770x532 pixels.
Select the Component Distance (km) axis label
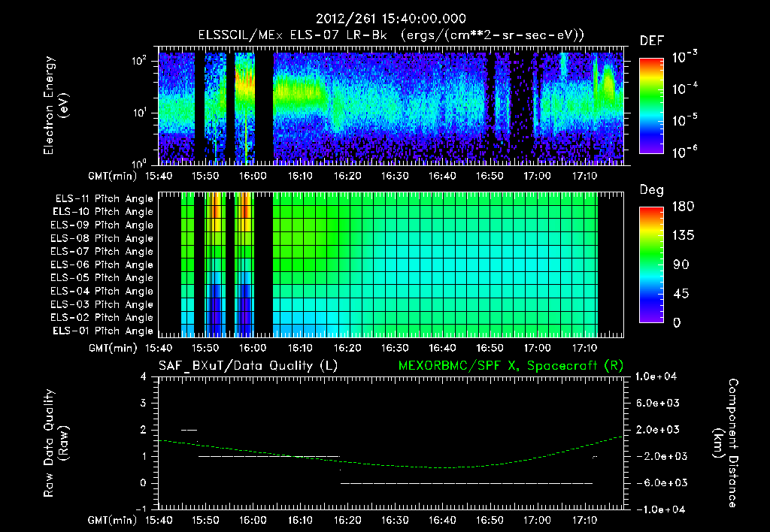pos(726,443)
